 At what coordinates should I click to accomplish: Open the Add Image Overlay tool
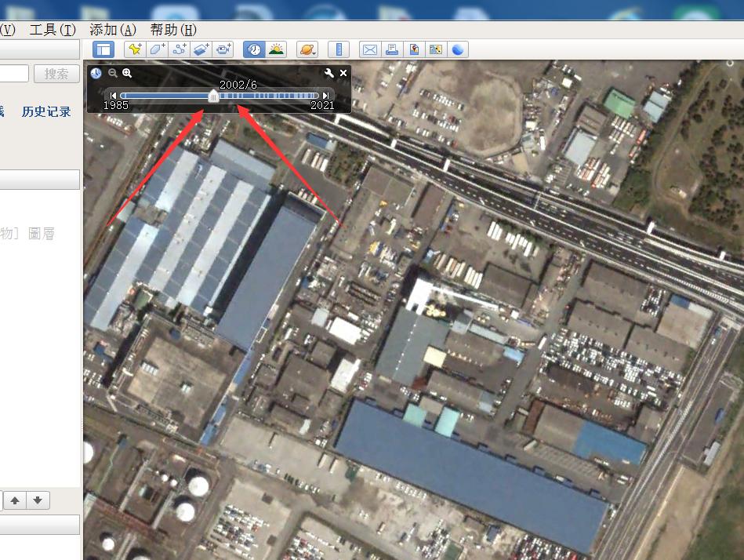200,49
